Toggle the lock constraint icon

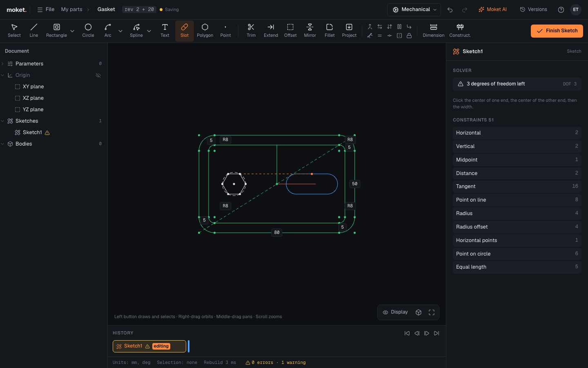(409, 36)
